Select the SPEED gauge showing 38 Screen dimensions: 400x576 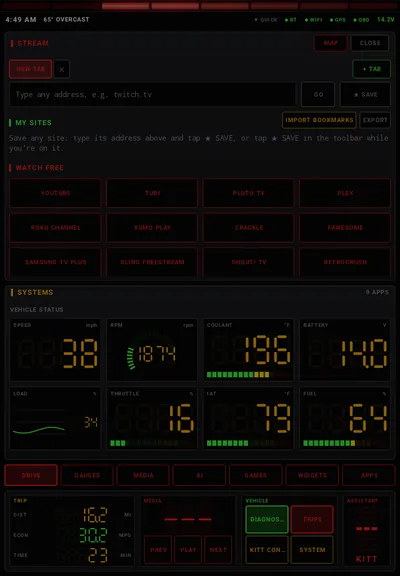click(55, 350)
